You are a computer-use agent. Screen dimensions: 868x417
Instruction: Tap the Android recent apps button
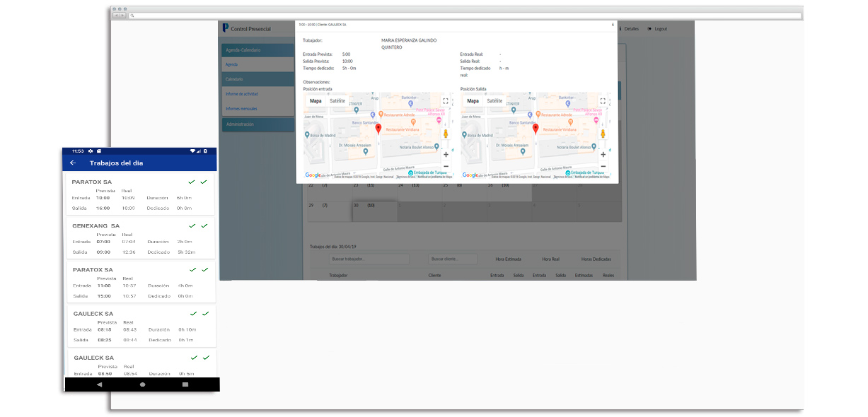point(185,384)
